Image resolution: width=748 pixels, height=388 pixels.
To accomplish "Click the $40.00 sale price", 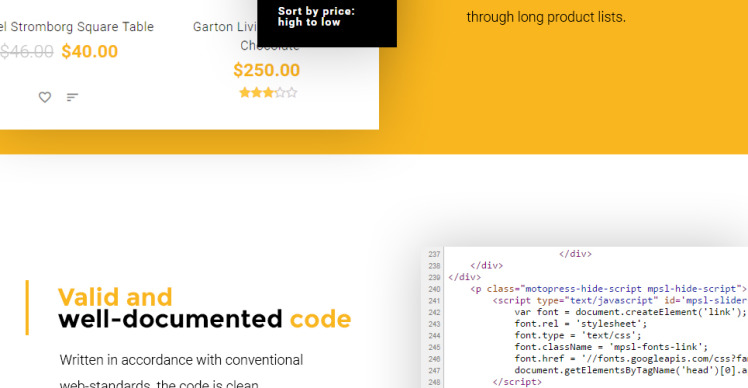I will pyautogui.click(x=90, y=52).
